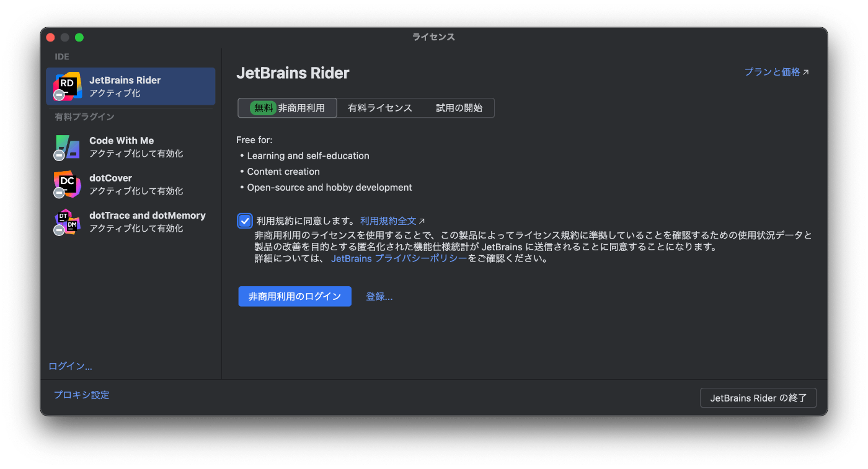Screen dimensions: 868x469
Task: Select dotTrace and dotMemory plugin entry
Action: 131,222
